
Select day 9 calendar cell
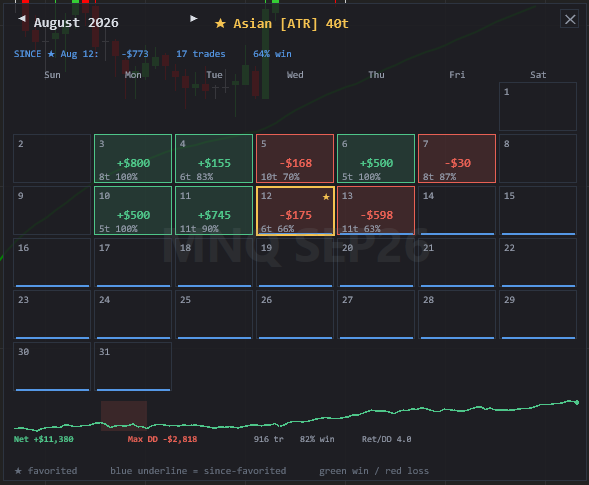(52, 210)
